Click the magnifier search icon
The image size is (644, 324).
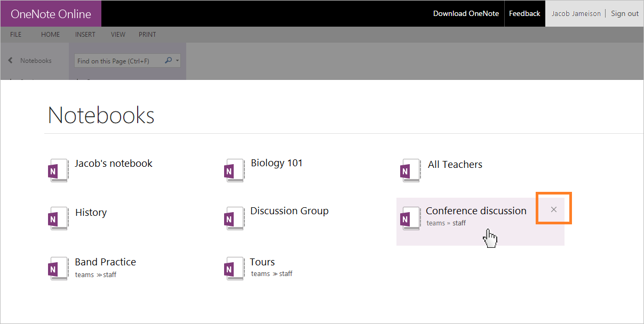[x=169, y=61]
